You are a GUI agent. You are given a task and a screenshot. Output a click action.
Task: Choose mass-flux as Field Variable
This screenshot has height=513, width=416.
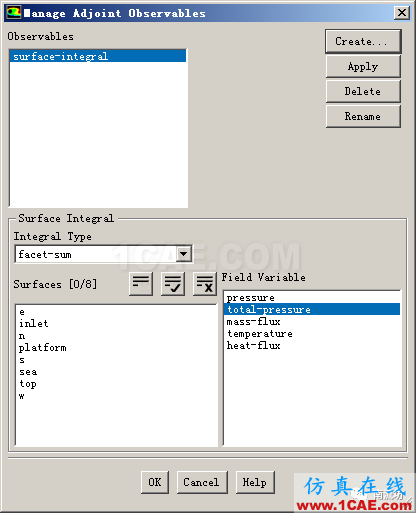click(x=312, y=321)
